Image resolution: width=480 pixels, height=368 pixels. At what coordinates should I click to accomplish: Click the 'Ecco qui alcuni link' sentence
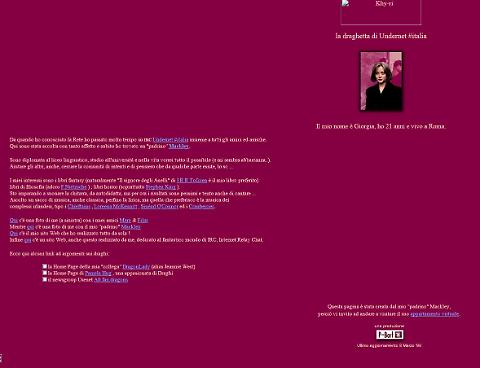coord(59,254)
